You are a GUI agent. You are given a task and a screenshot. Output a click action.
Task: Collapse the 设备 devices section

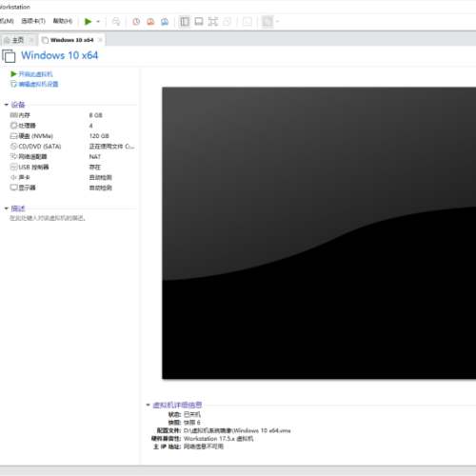coord(6,105)
